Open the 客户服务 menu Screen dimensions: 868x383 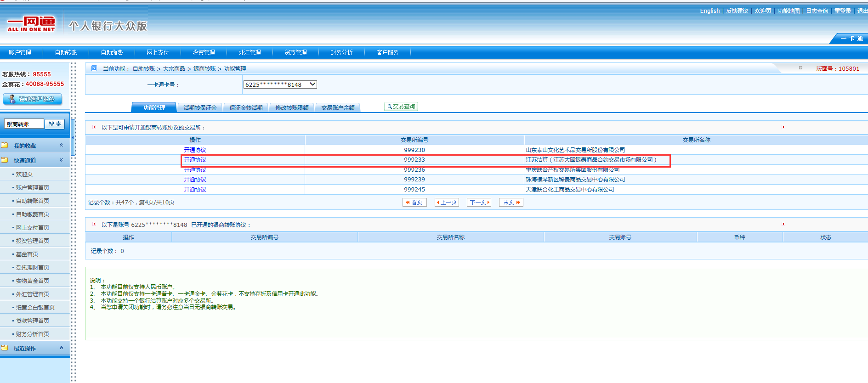[x=387, y=52]
